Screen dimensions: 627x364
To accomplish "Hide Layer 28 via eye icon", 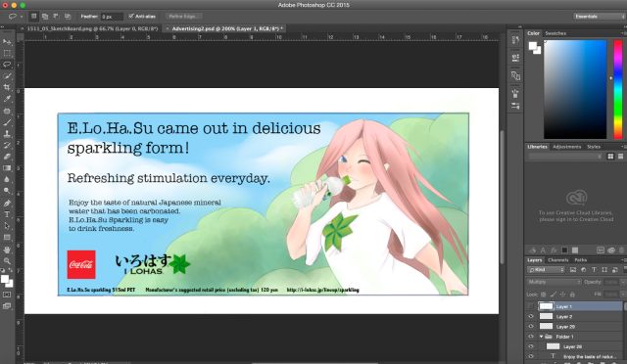I will pos(531,346).
